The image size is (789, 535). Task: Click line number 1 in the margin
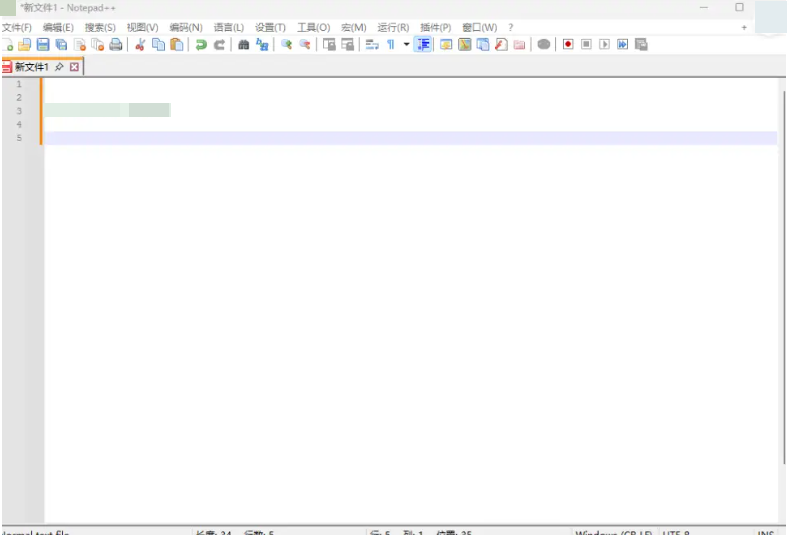click(x=19, y=84)
